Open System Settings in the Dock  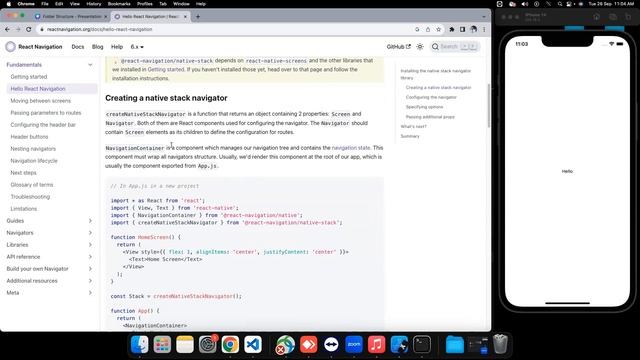(207, 344)
